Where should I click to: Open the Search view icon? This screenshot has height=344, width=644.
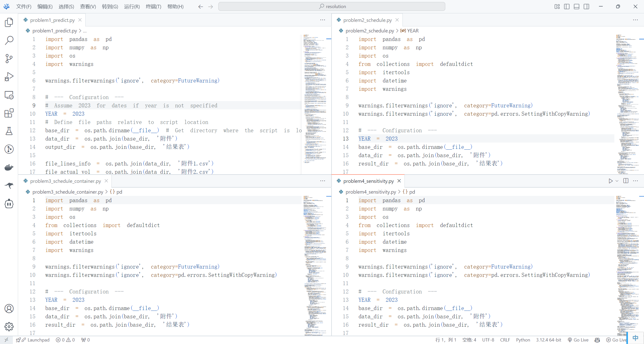9,40
